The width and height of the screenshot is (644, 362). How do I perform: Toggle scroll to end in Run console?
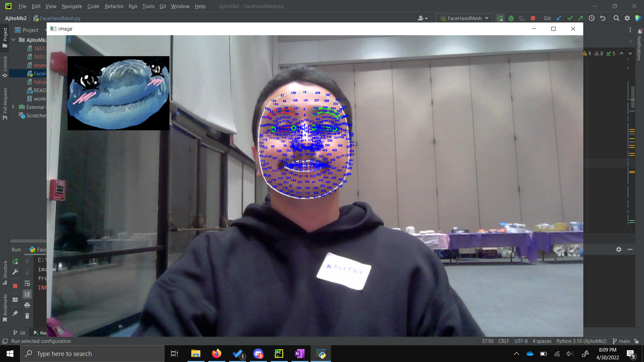tap(27, 294)
